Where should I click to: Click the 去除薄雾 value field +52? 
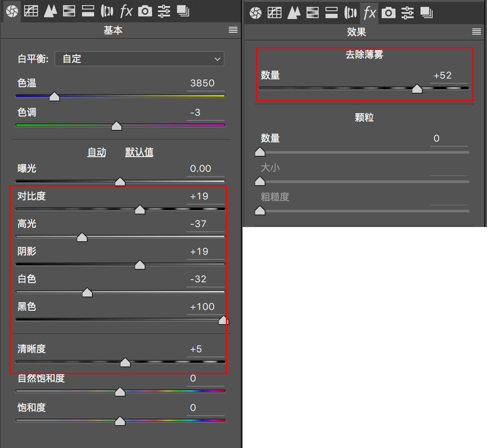pos(449,76)
